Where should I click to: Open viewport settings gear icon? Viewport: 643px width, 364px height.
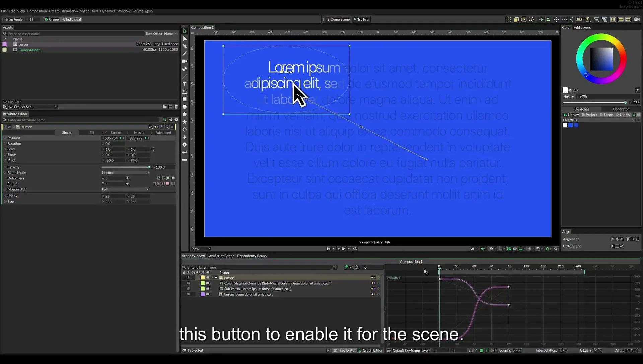[x=556, y=249]
